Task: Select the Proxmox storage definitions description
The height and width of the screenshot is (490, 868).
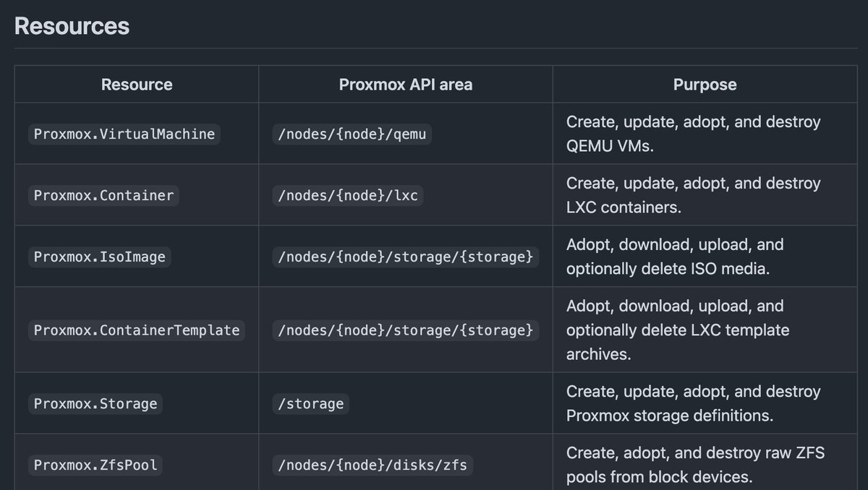Action: pyautogui.click(x=694, y=403)
